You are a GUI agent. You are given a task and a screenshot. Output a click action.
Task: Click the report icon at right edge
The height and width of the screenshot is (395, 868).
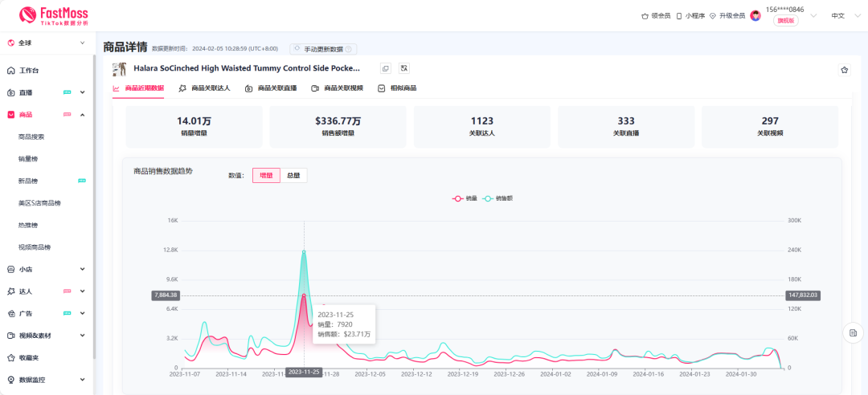coord(853,332)
